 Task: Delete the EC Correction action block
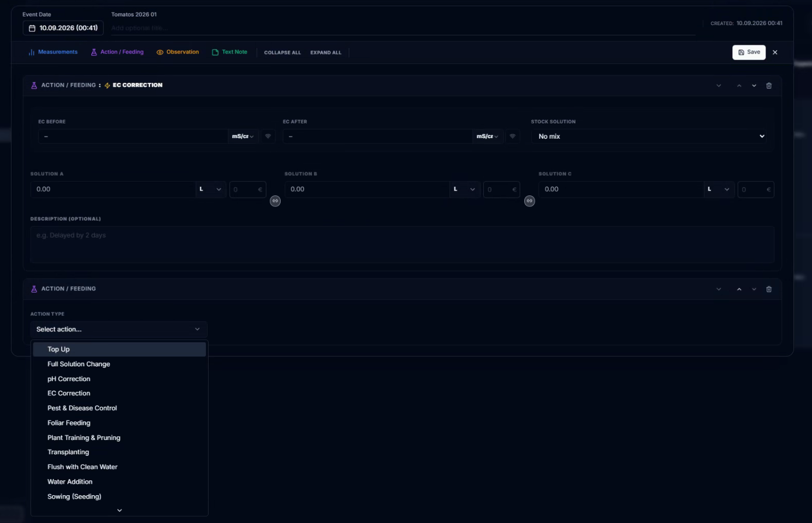769,86
